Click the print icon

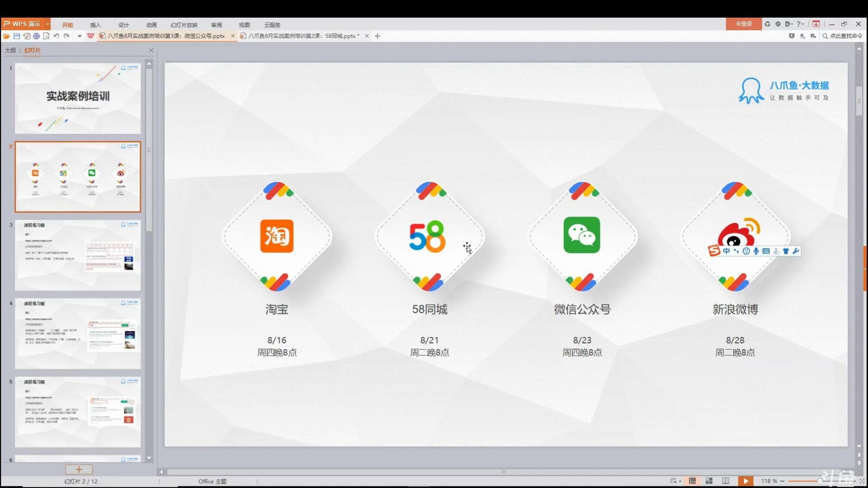coord(37,36)
